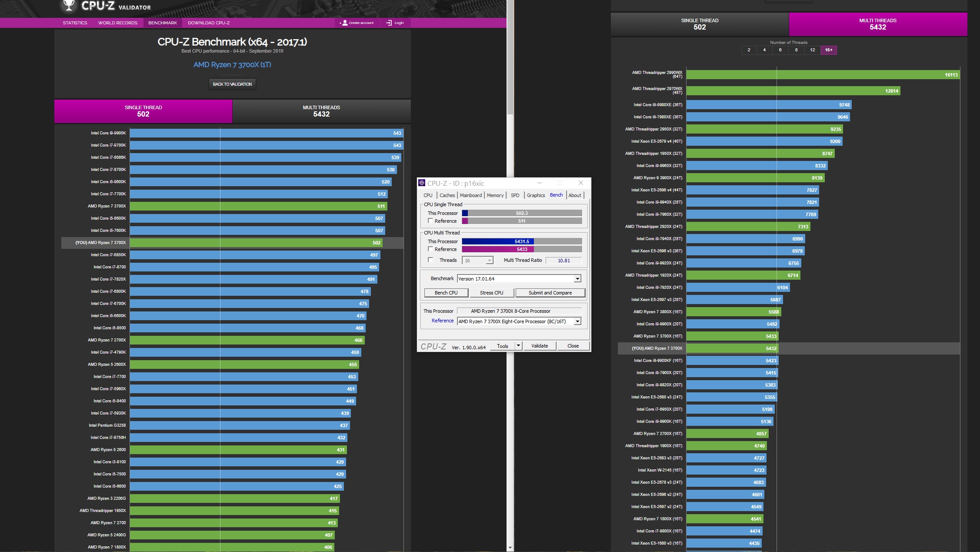Click the Submit and Compare button
This screenshot has width=980, height=552.
pyautogui.click(x=550, y=293)
